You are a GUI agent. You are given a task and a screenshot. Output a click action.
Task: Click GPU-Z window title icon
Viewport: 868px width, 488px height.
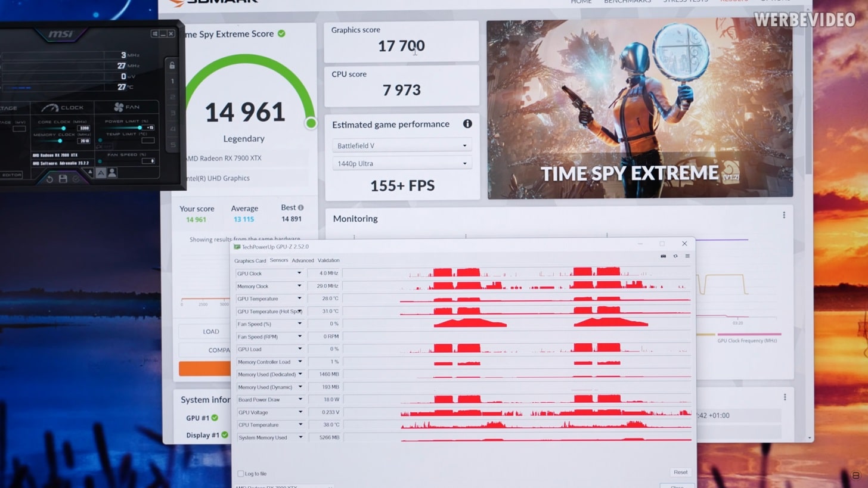tap(237, 247)
